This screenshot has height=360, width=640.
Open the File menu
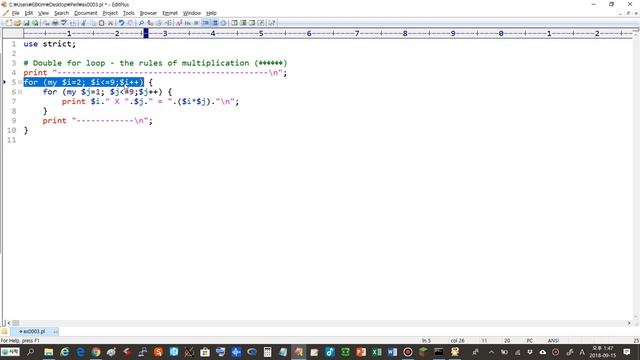coord(16,13)
